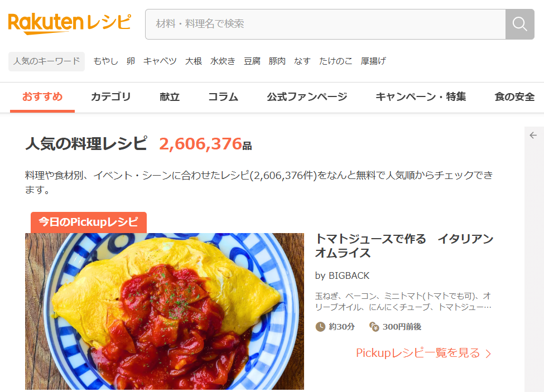Select the おすすめ tab
This screenshot has width=544, height=392.
pos(42,96)
